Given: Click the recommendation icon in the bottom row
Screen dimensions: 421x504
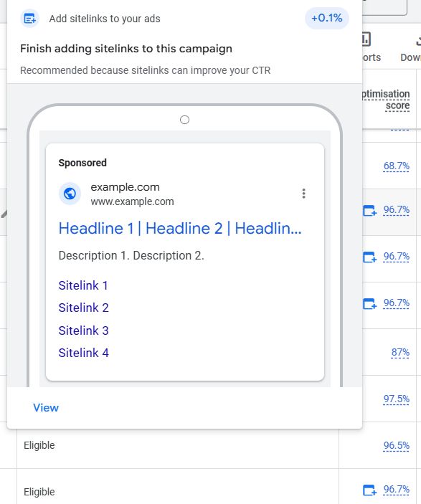Looking at the screenshot, I should (370, 490).
